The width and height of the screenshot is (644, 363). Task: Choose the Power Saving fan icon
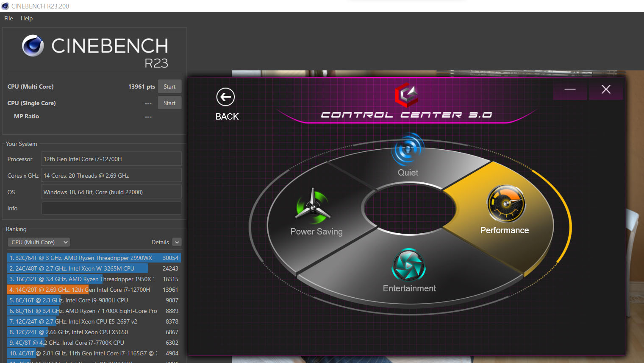tap(313, 206)
